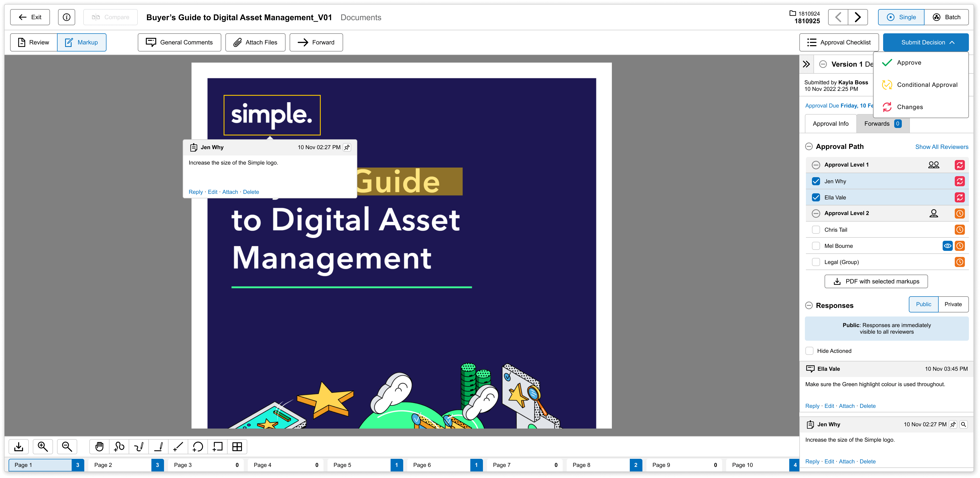
Task: Check the Chris Tail reviewer checkbox
Action: tap(816, 229)
